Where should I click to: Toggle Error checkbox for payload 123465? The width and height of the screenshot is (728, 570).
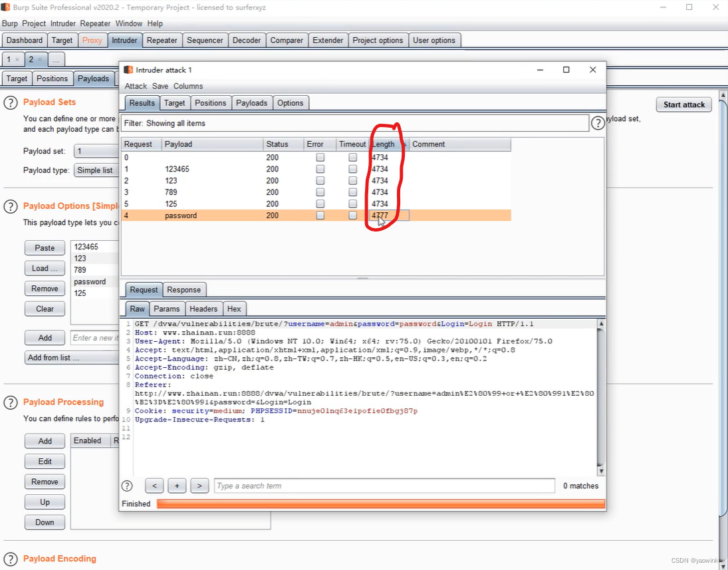[x=320, y=169]
